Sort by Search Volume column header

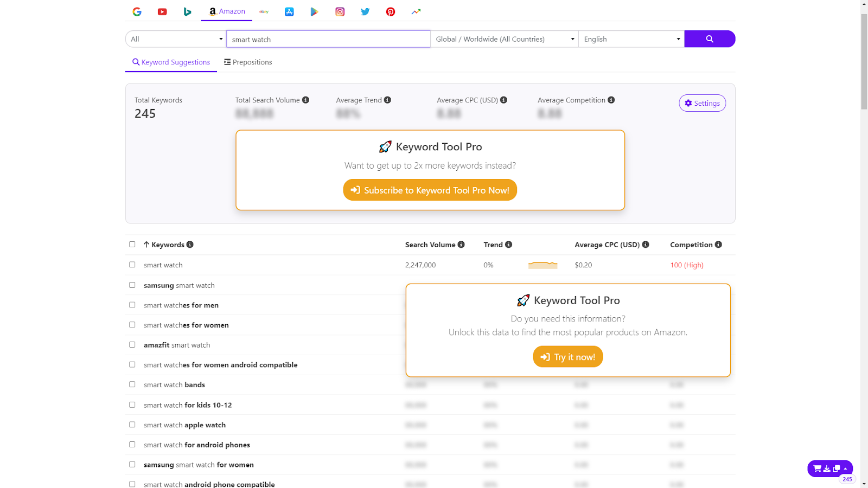[430, 245]
